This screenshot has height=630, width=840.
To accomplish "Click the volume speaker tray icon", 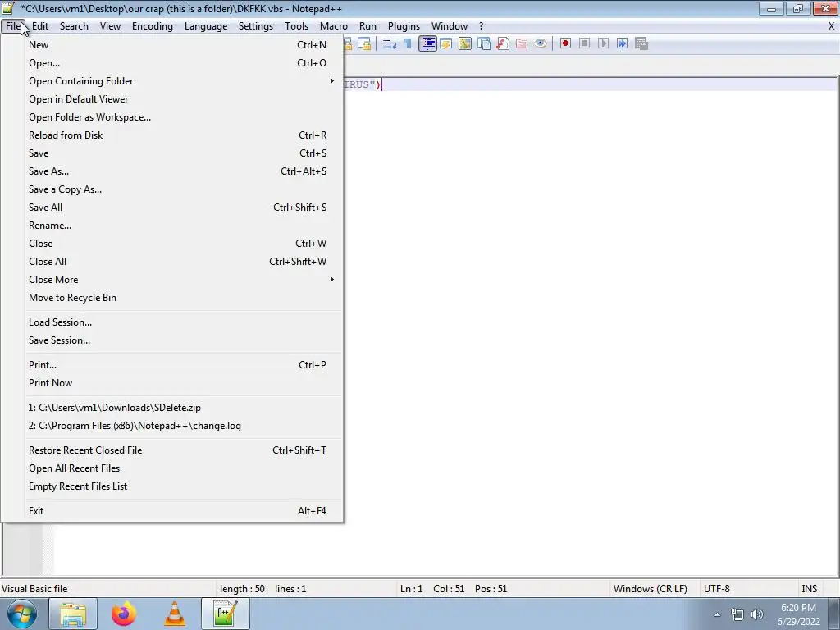I will pos(757,614).
